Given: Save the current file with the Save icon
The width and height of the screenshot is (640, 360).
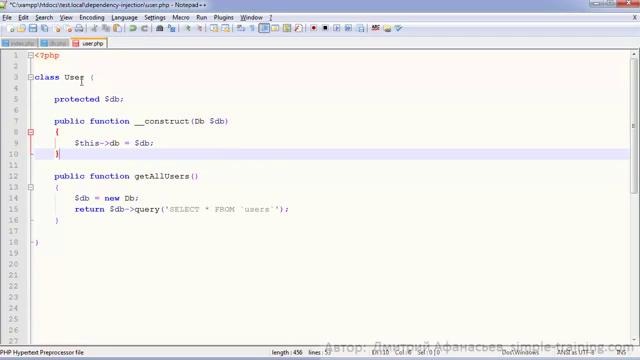Looking at the screenshot, I should click(x=33, y=28).
